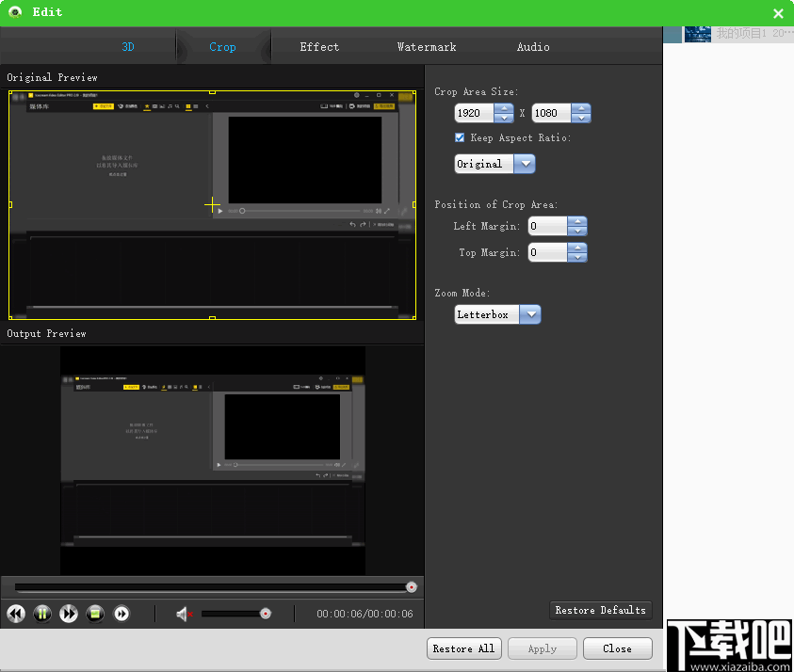The image size is (794, 672).
Task: Decrease crop width with down arrow
Action: (504, 118)
